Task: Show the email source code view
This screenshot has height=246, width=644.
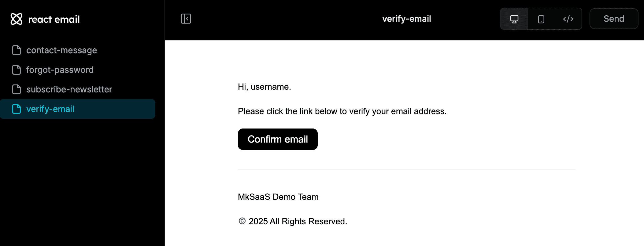Action: tap(568, 19)
